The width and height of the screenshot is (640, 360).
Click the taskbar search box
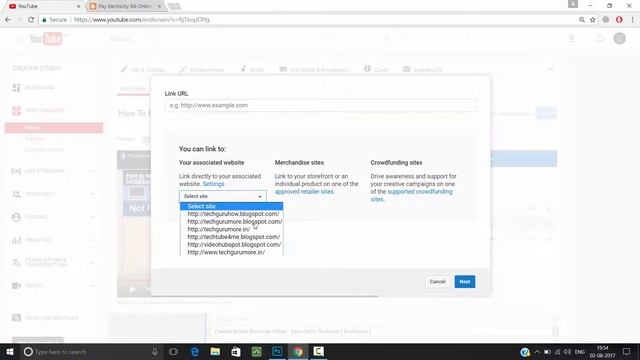pyautogui.click(x=92, y=351)
